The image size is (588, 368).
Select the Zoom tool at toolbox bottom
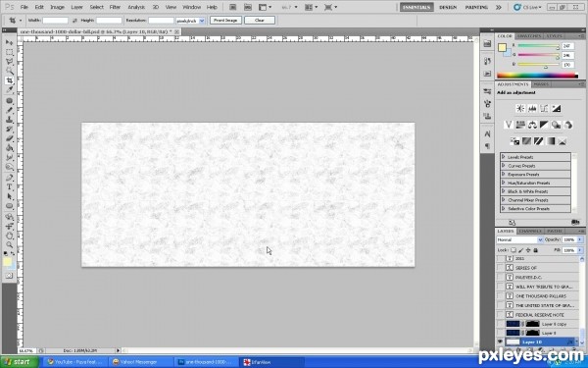pyautogui.click(x=10, y=244)
